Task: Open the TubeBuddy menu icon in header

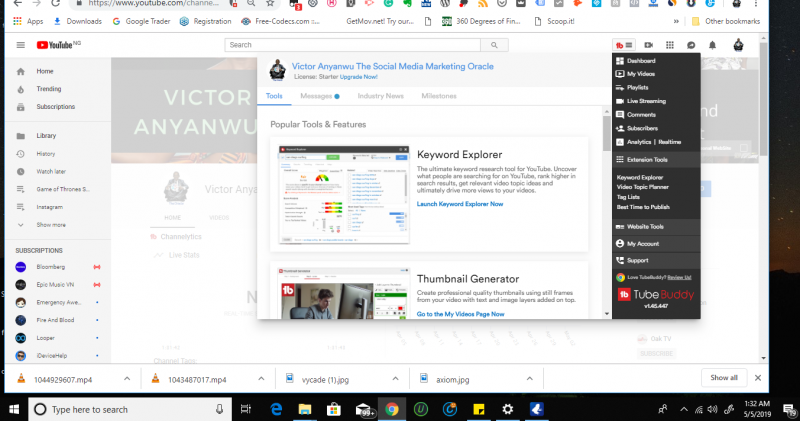Action: pyautogui.click(x=624, y=45)
